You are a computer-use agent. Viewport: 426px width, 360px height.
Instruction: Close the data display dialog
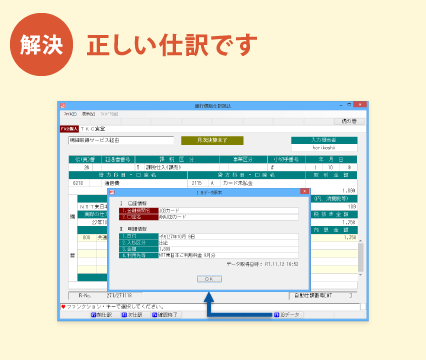pyautogui.click(x=304, y=192)
